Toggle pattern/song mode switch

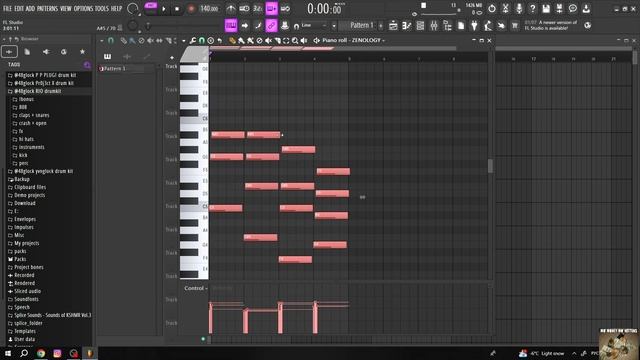pyautogui.click(x=151, y=8)
